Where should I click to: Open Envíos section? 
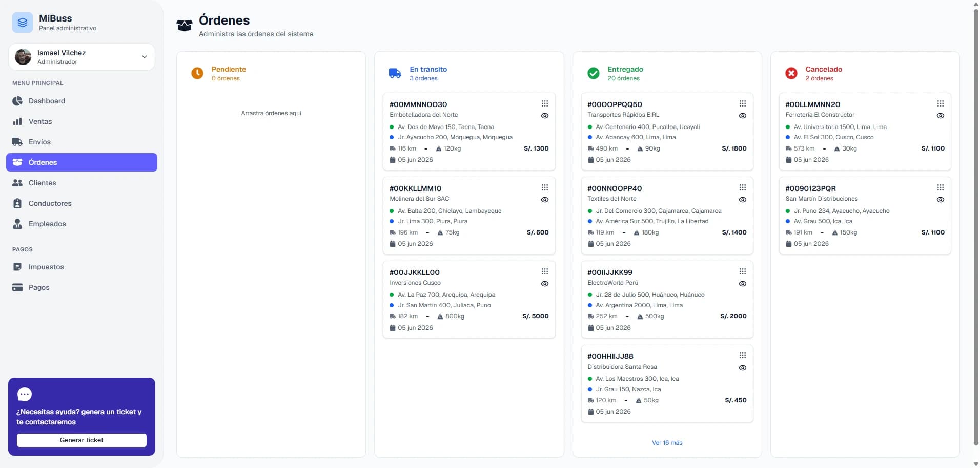(81, 142)
